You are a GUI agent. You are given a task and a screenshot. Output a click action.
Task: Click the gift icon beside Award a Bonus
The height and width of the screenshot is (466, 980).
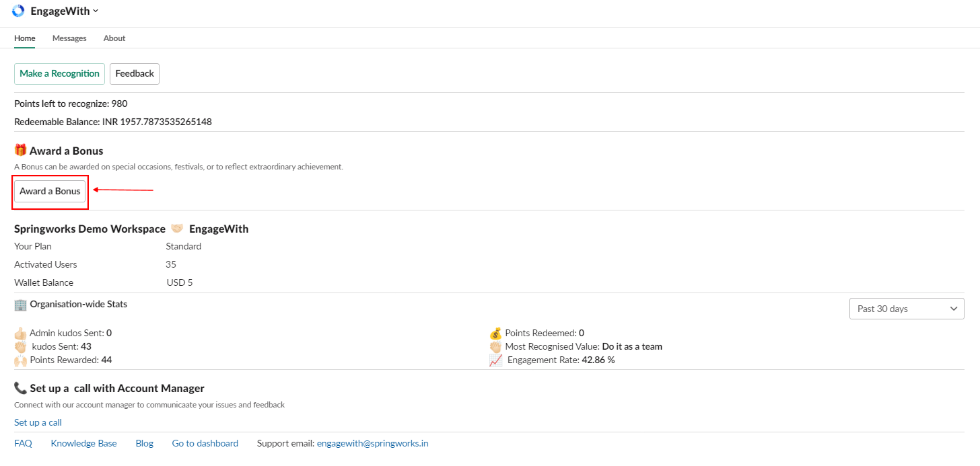[x=20, y=151]
